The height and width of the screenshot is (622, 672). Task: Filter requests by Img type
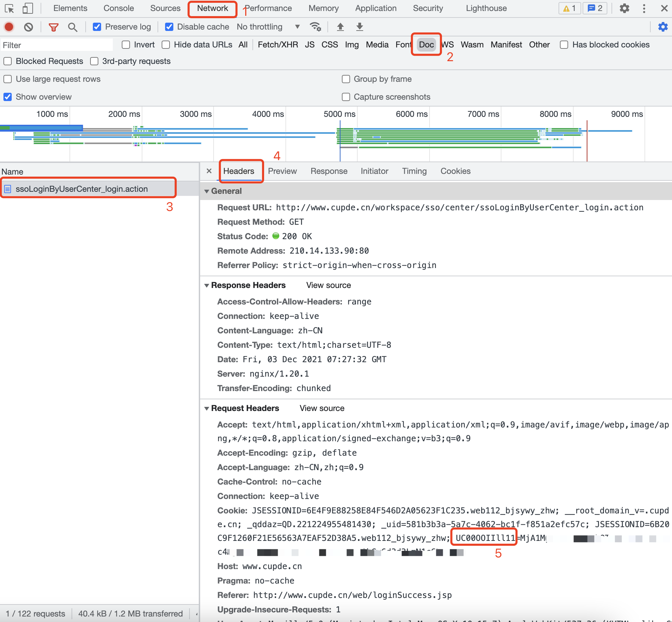pyautogui.click(x=352, y=45)
